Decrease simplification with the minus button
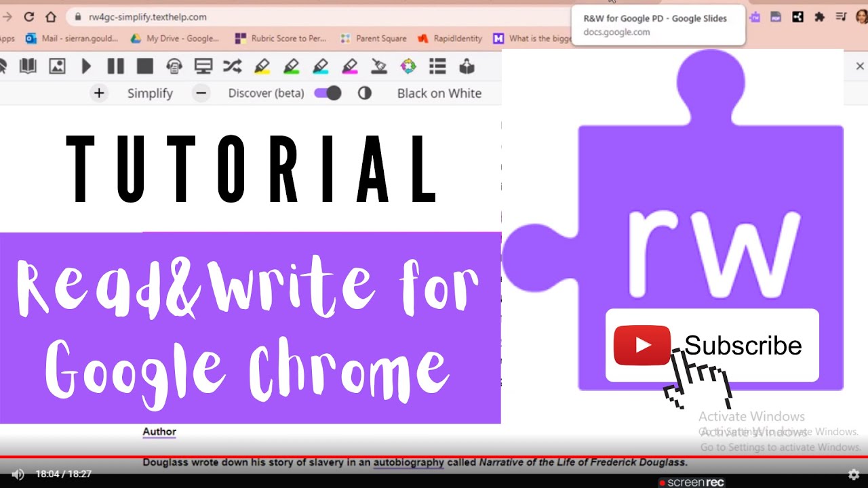This screenshot has height=488, width=868. click(201, 93)
